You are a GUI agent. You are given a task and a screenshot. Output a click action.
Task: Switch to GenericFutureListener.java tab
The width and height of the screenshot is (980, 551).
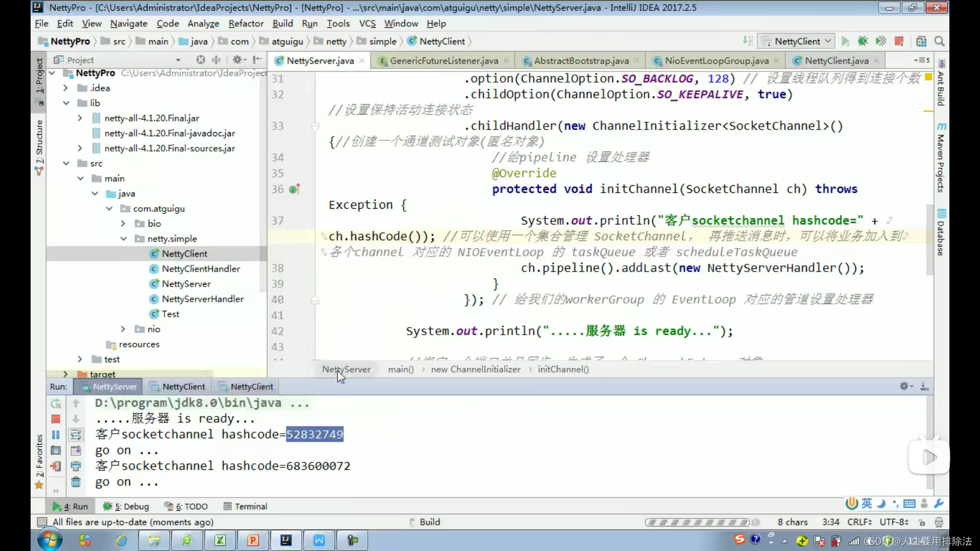tap(443, 61)
